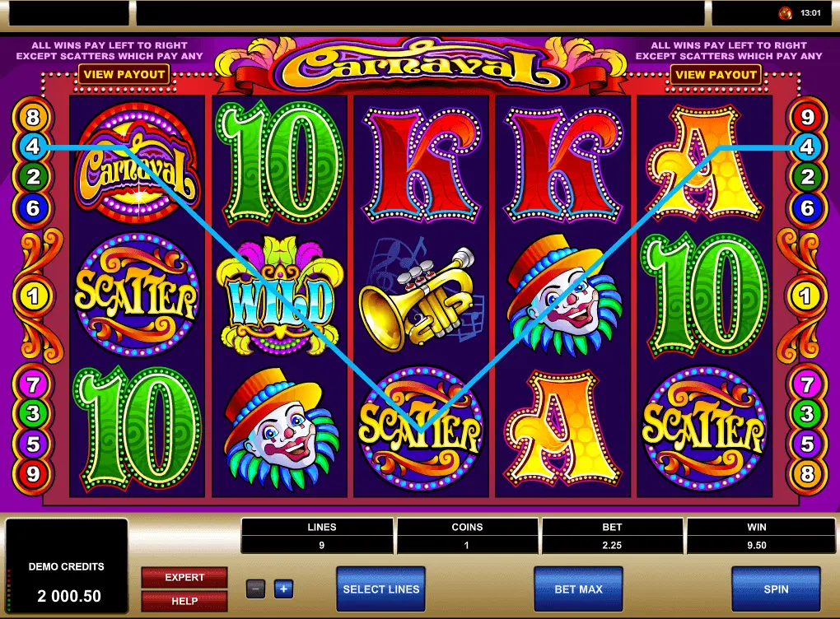
Task: Click the Bet Max button
Action: click(x=579, y=589)
